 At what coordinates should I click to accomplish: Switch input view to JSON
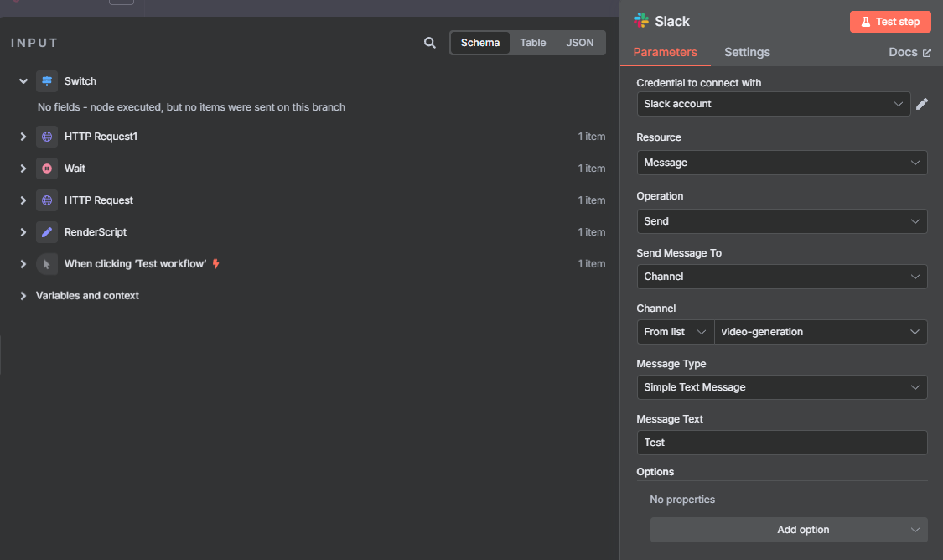click(580, 43)
